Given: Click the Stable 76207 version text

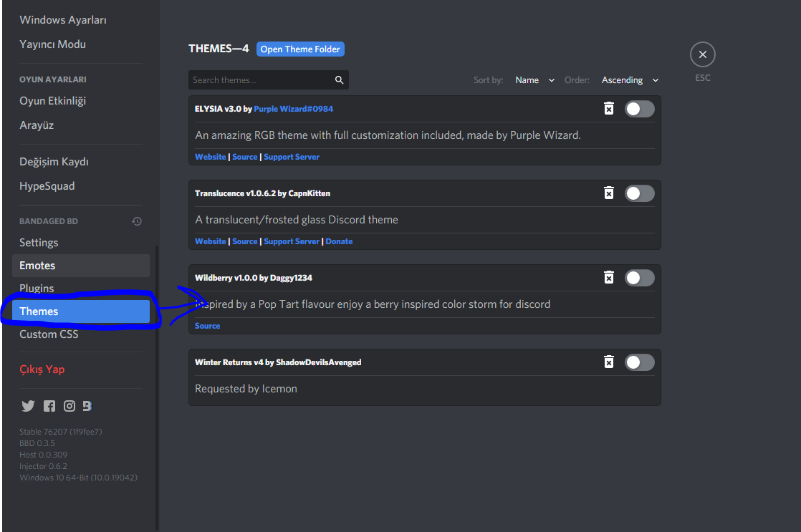Looking at the screenshot, I should pyautogui.click(x=61, y=432).
